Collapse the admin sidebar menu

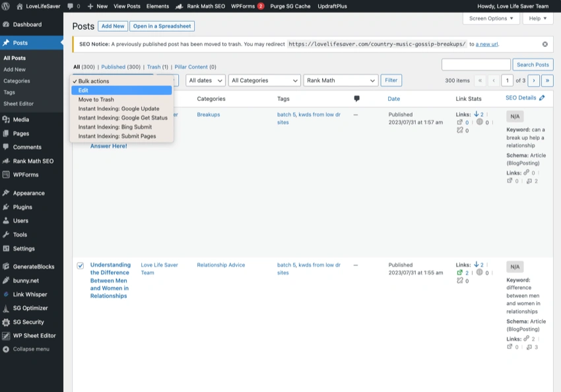[x=30, y=349]
